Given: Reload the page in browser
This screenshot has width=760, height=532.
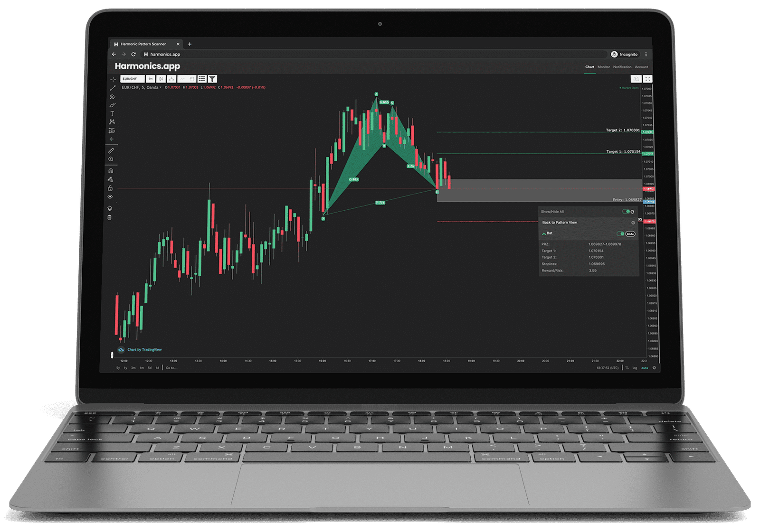Looking at the screenshot, I should point(133,55).
